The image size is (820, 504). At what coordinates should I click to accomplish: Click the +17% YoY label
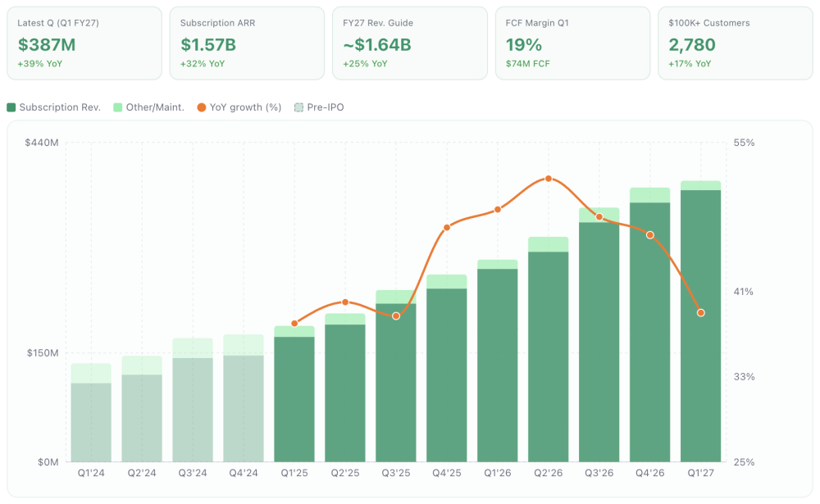[690, 64]
